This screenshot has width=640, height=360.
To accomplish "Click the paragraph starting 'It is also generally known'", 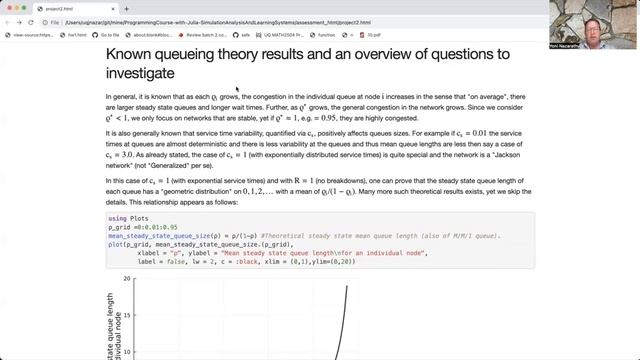I will coord(314,149).
